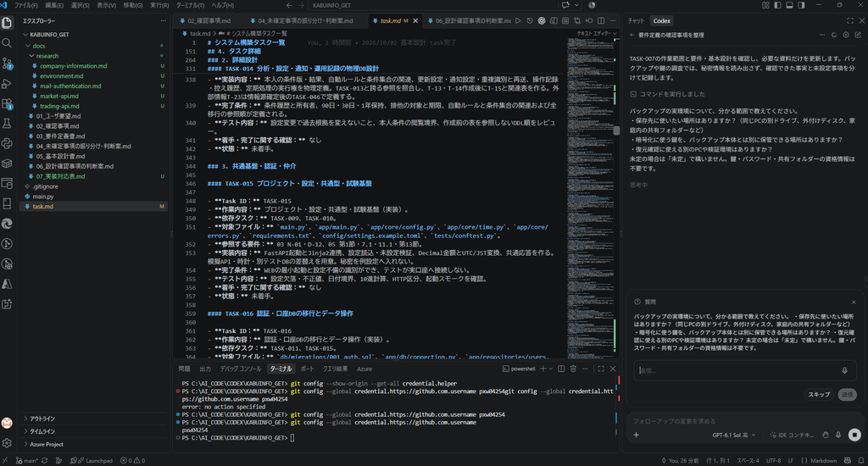Split the editor to the right

[x=601, y=21]
